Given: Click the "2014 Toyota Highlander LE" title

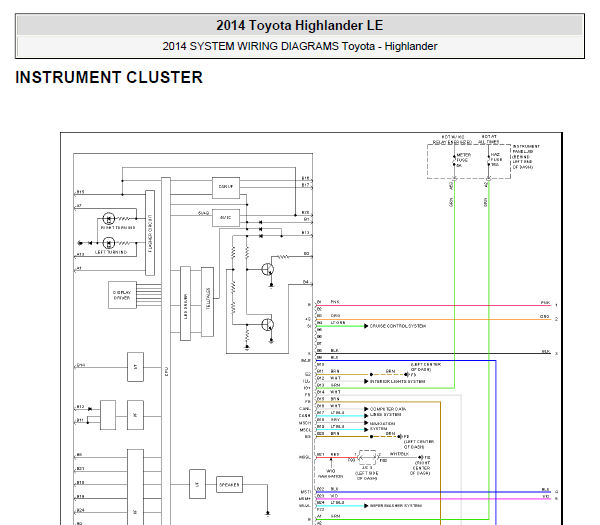Looking at the screenshot, I should 300,26.
